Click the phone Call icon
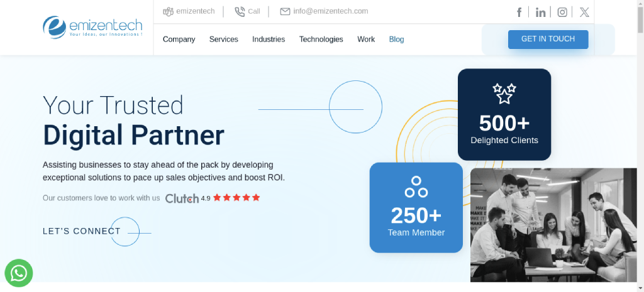This screenshot has width=644, height=292. click(x=240, y=11)
